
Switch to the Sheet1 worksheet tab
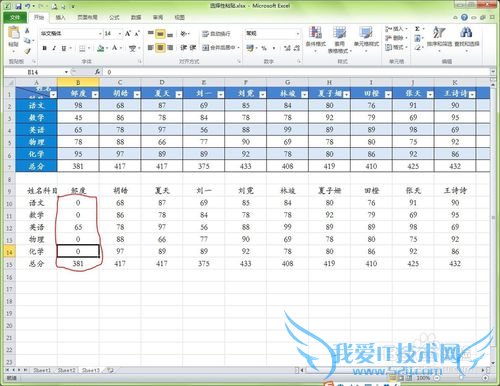(x=42, y=370)
